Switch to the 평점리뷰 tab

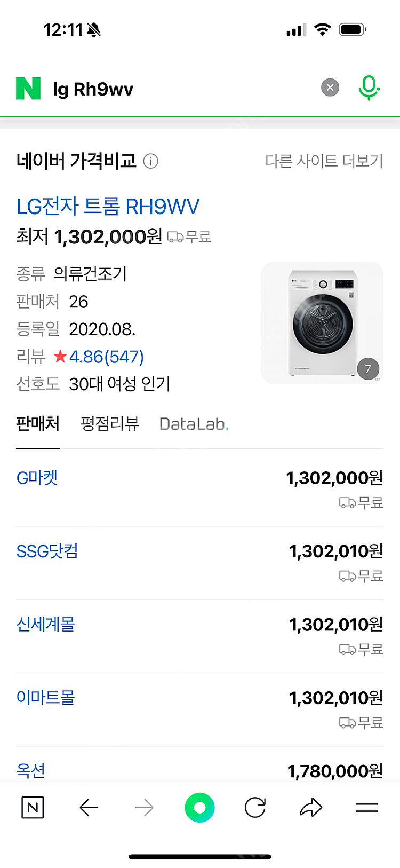(x=110, y=424)
